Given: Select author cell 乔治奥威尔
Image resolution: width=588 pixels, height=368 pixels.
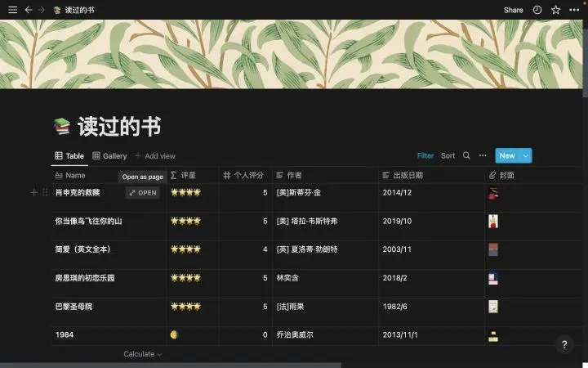Looking at the screenshot, I should (x=325, y=336).
